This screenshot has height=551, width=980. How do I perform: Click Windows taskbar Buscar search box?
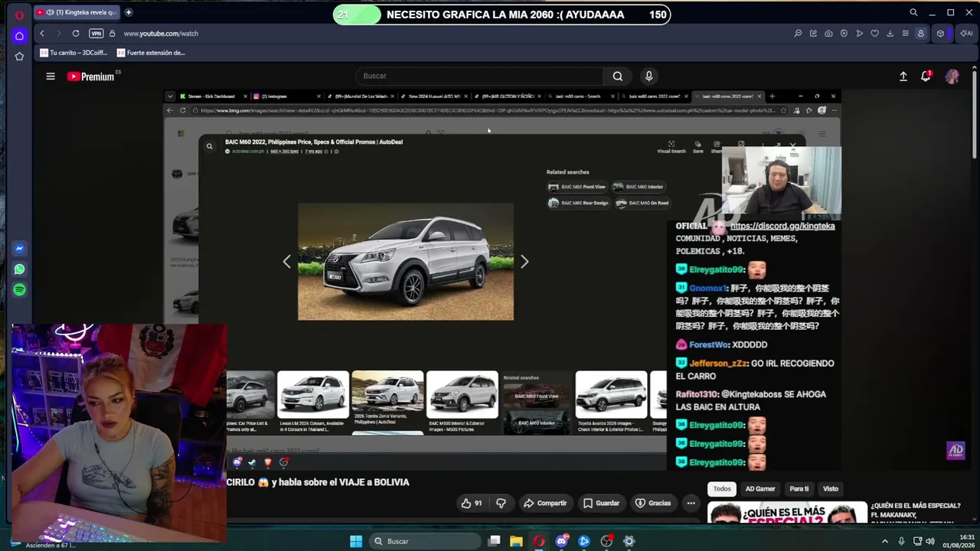pyautogui.click(x=423, y=541)
